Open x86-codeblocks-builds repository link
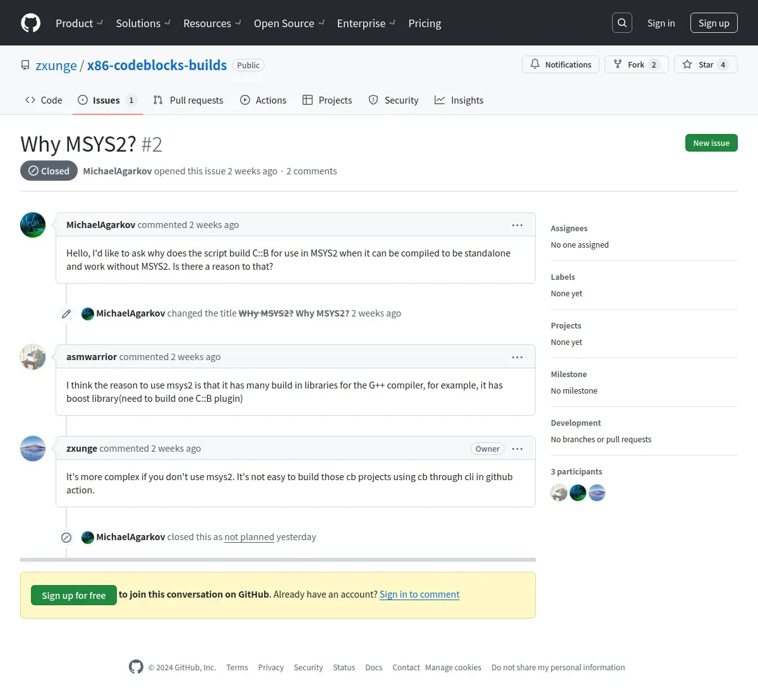 coord(157,65)
